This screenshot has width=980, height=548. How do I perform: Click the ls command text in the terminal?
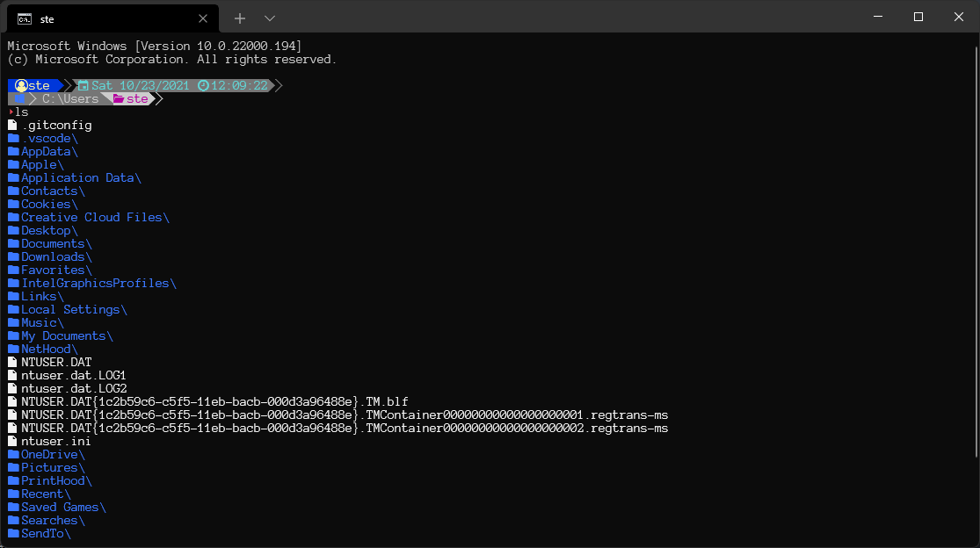click(19, 112)
